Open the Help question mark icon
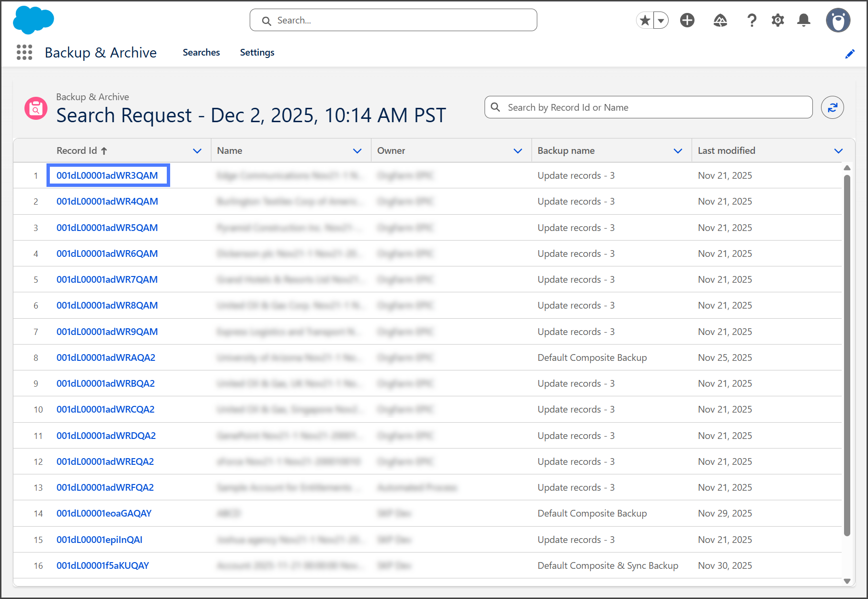 [752, 20]
